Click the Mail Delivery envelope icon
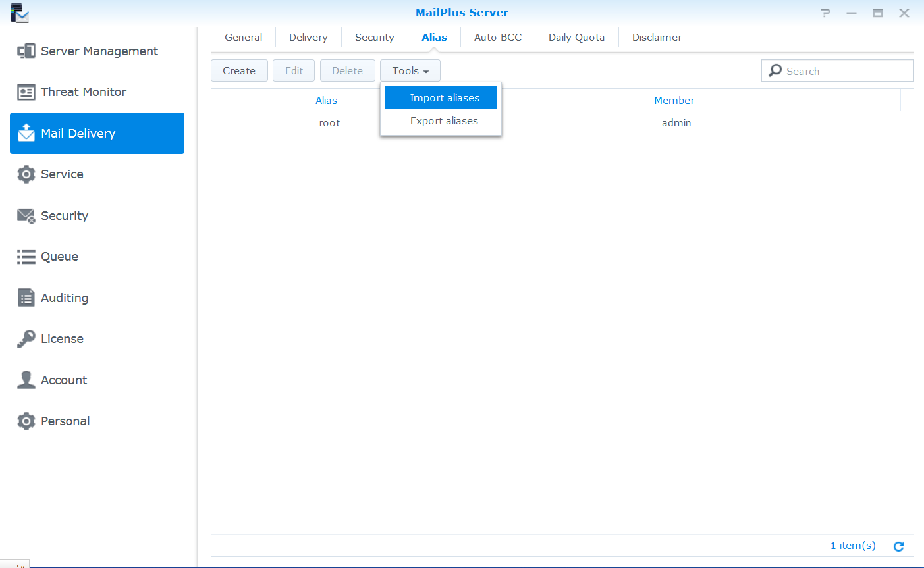 pyautogui.click(x=26, y=132)
